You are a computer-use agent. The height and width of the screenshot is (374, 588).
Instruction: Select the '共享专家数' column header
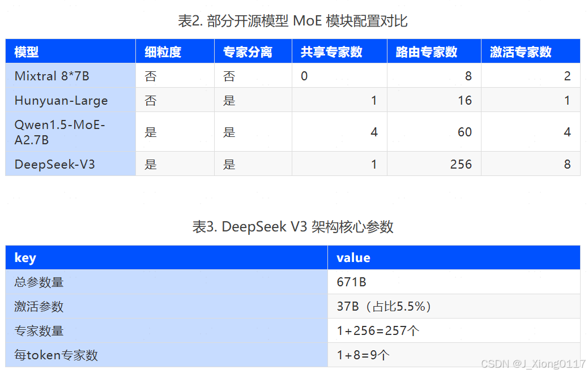pyautogui.click(x=339, y=51)
